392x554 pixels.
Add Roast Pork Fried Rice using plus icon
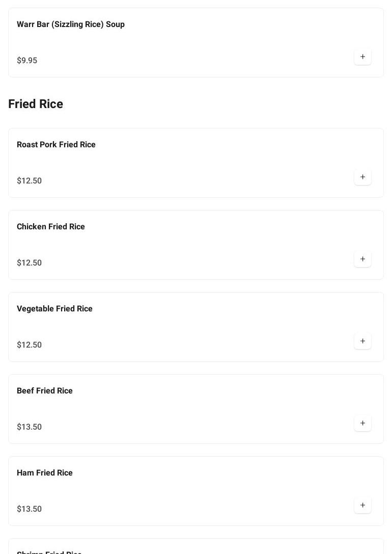pyautogui.click(x=362, y=177)
